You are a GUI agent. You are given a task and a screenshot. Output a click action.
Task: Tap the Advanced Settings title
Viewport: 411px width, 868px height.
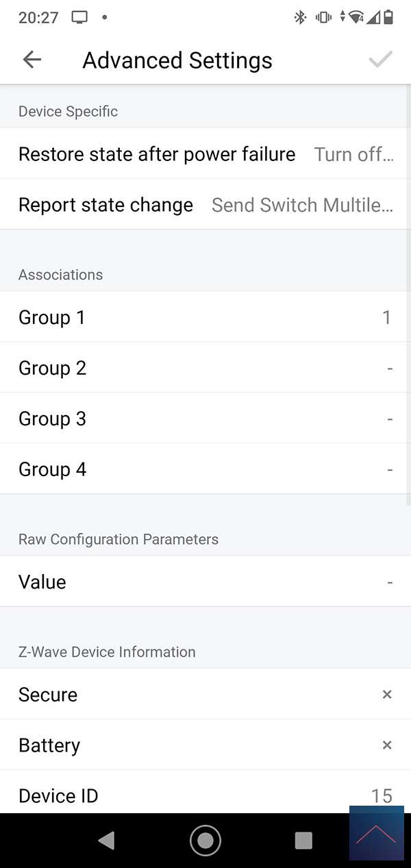[x=177, y=60]
